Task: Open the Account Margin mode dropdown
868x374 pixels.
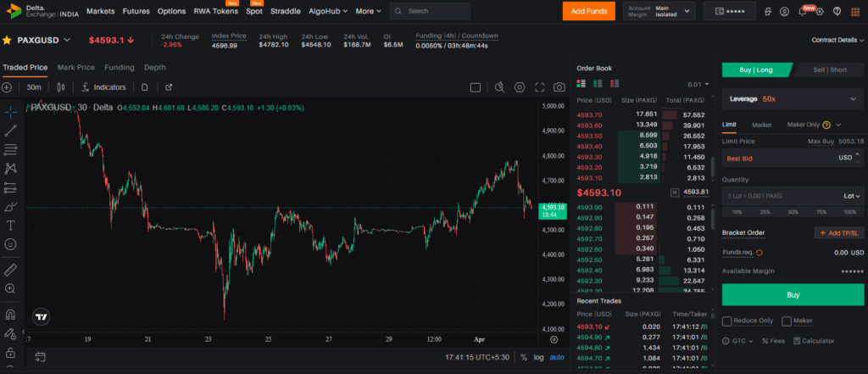Action: pyautogui.click(x=659, y=11)
